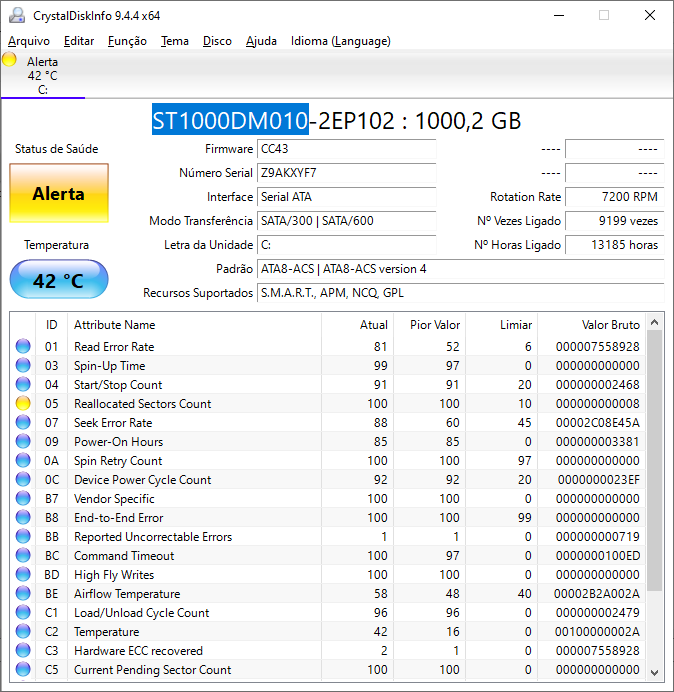This screenshot has height=692, width=674.
Task: Click the Número Serial field Z9AKXYF7
Action: 346,173
